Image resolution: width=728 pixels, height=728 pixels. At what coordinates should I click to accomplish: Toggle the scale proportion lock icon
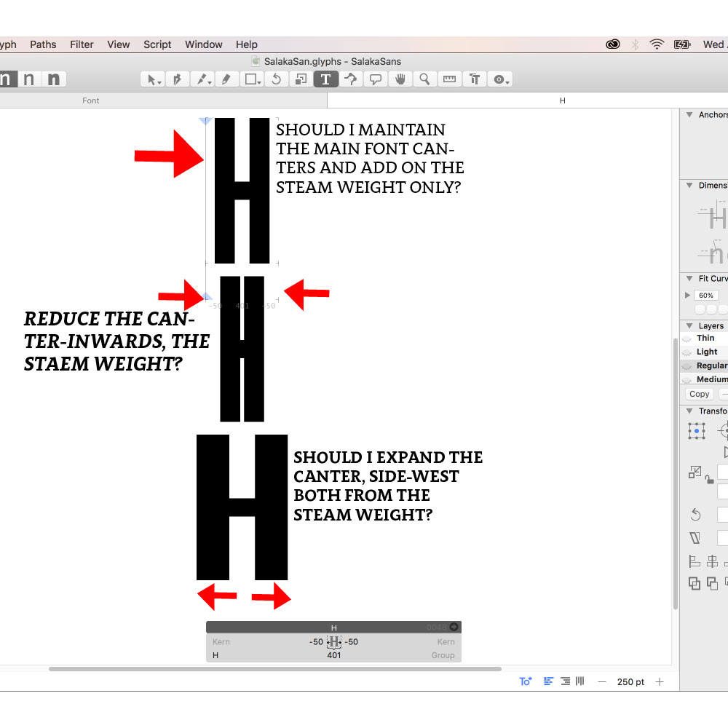click(x=708, y=478)
